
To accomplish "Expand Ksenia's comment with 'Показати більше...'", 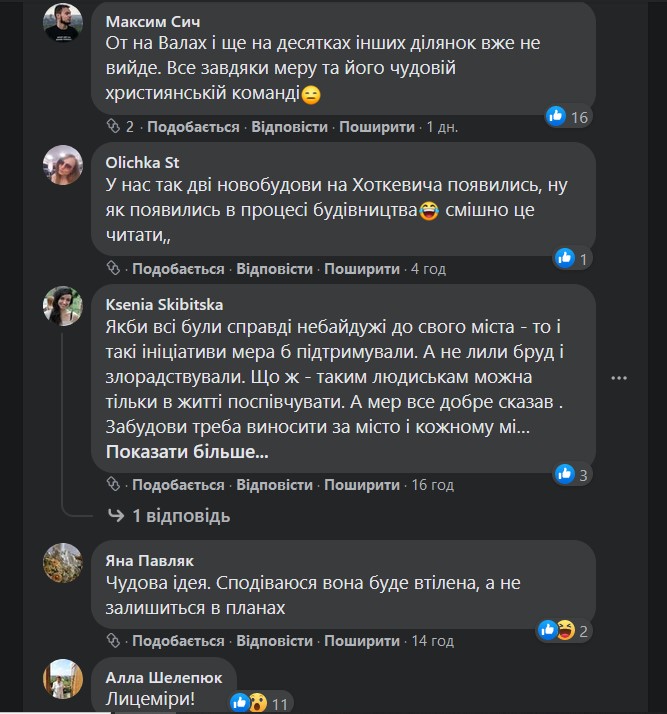I will [x=187, y=452].
